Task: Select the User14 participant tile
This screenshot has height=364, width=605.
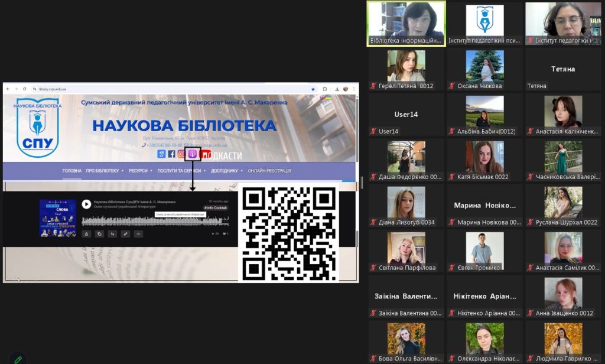Action: 406,115
